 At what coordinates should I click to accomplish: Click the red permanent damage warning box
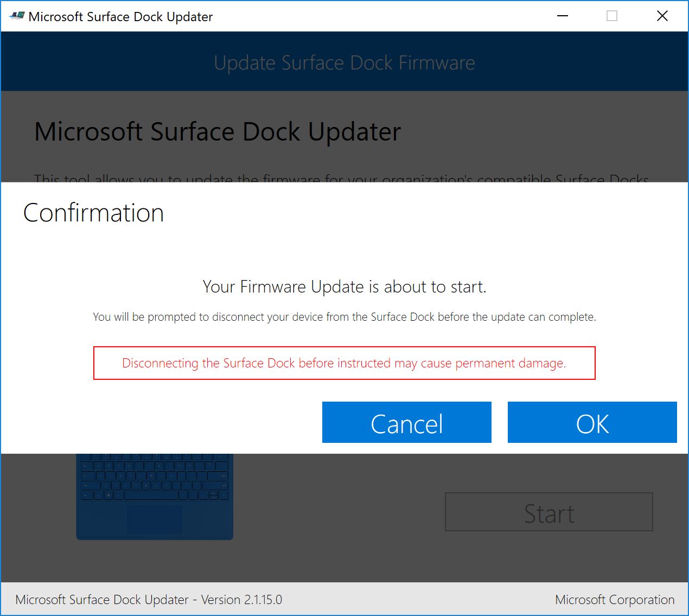click(344, 363)
